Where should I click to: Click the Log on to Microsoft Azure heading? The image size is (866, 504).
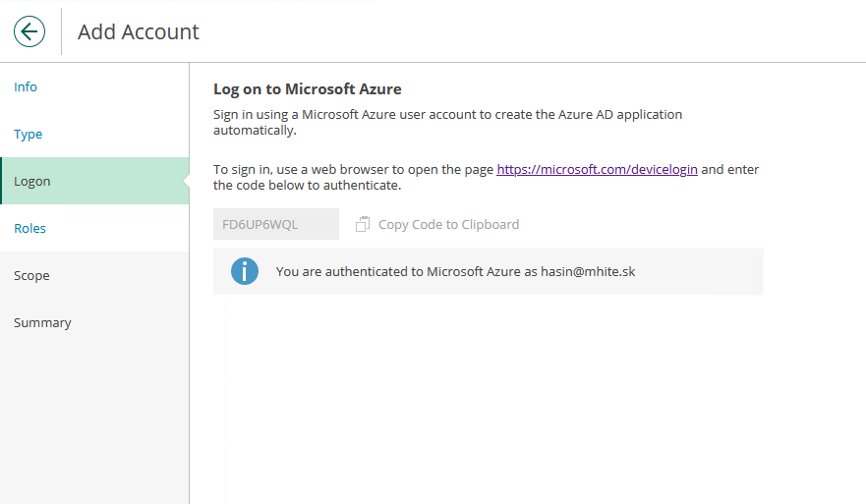[x=307, y=89]
